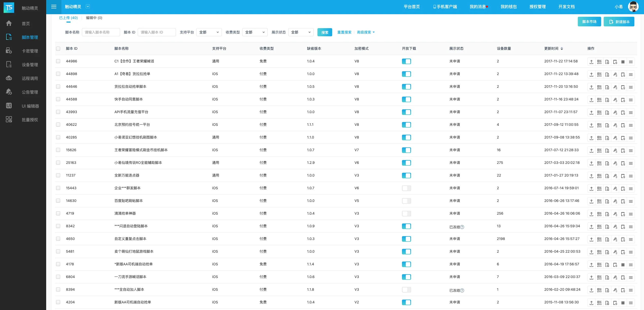The width and height of the screenshot is (644, 310).
Task: Open the 支持平台 dropdown filter
Action: (209, 32)
